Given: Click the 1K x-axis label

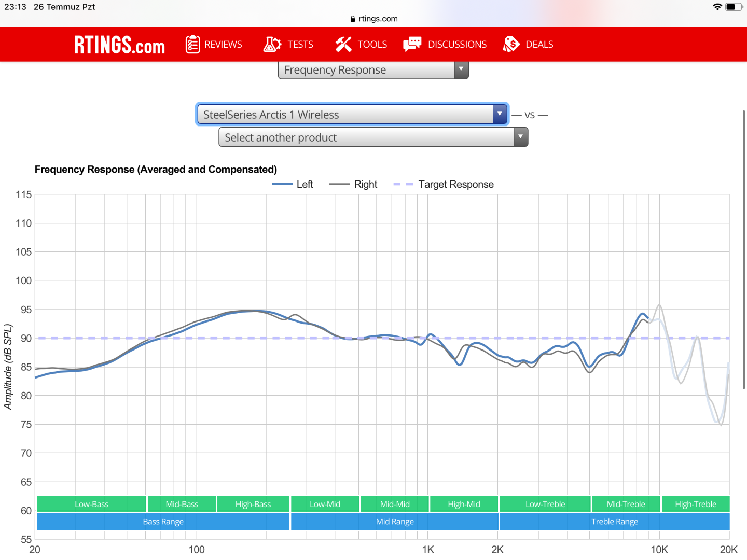Looking at the screenshot, I should tap(428, 550).
